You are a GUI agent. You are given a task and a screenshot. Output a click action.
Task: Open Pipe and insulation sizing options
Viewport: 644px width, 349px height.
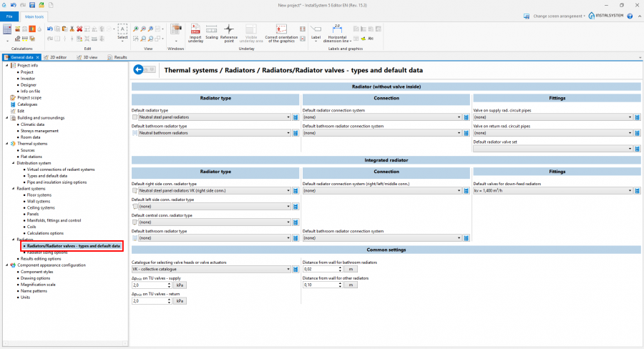point(57,182)
